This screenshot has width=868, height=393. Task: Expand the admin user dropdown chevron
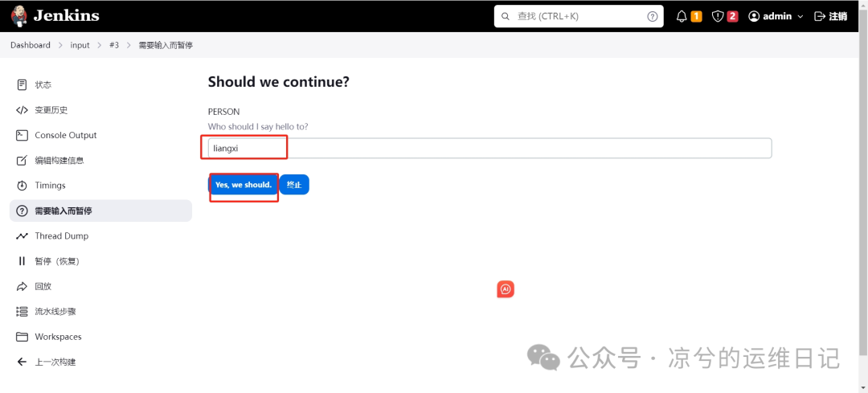800,17
